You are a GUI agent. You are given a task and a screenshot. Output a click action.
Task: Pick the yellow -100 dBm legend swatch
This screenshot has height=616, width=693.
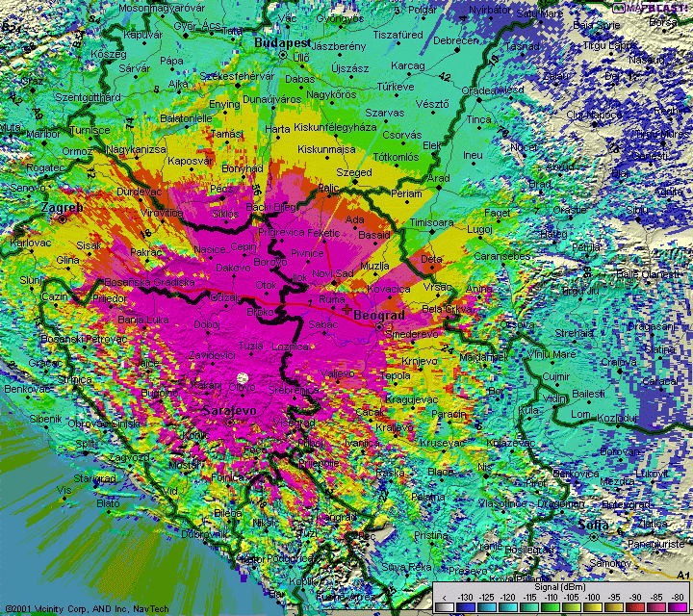593,606
